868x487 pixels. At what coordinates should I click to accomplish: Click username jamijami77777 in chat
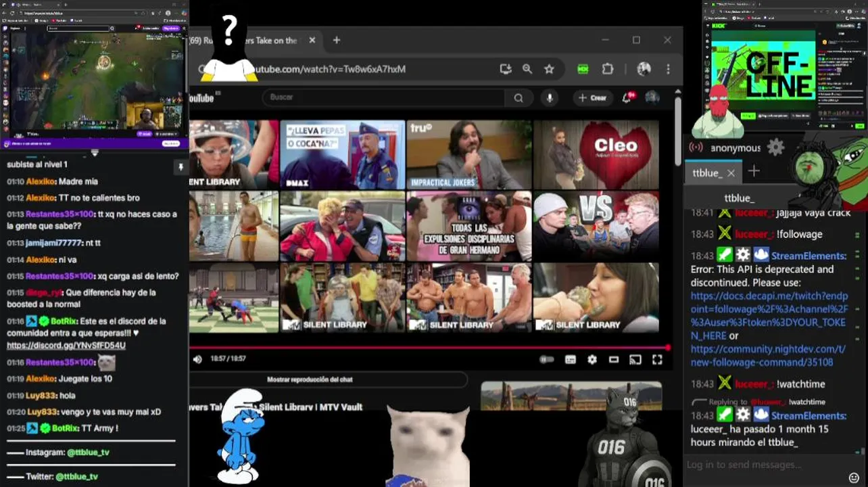coord(53,243)
